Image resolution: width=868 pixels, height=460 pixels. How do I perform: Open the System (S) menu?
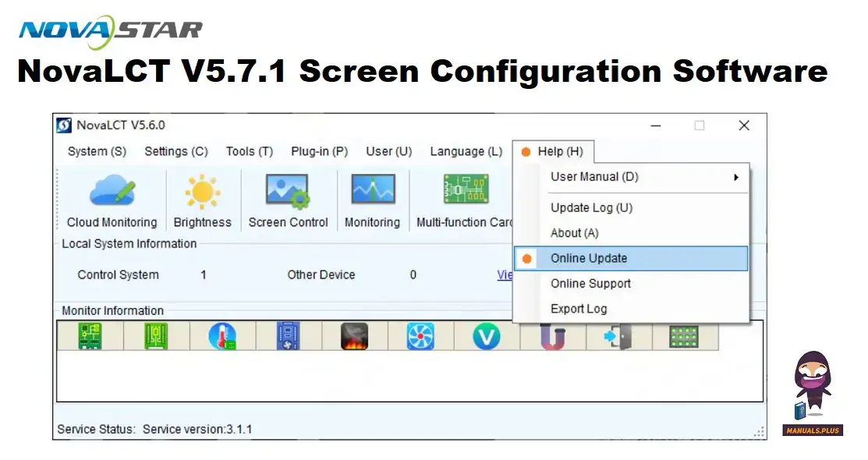pos(97,151)
